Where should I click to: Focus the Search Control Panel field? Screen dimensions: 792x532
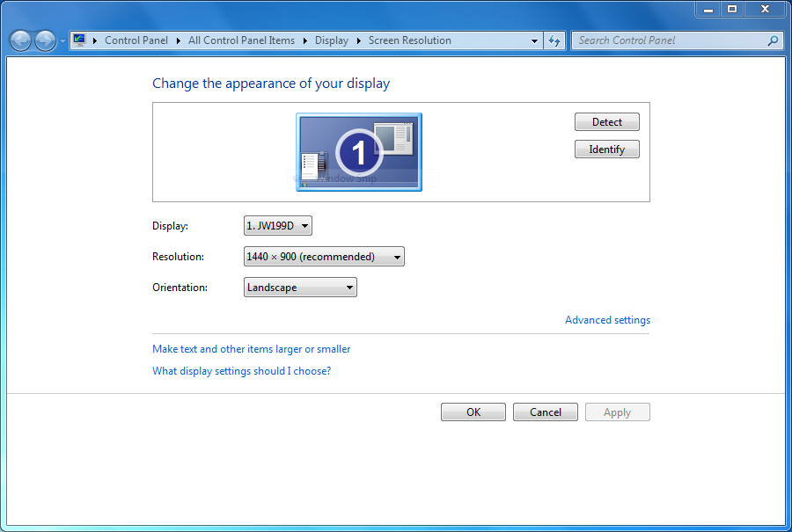(x=669, y=40)
